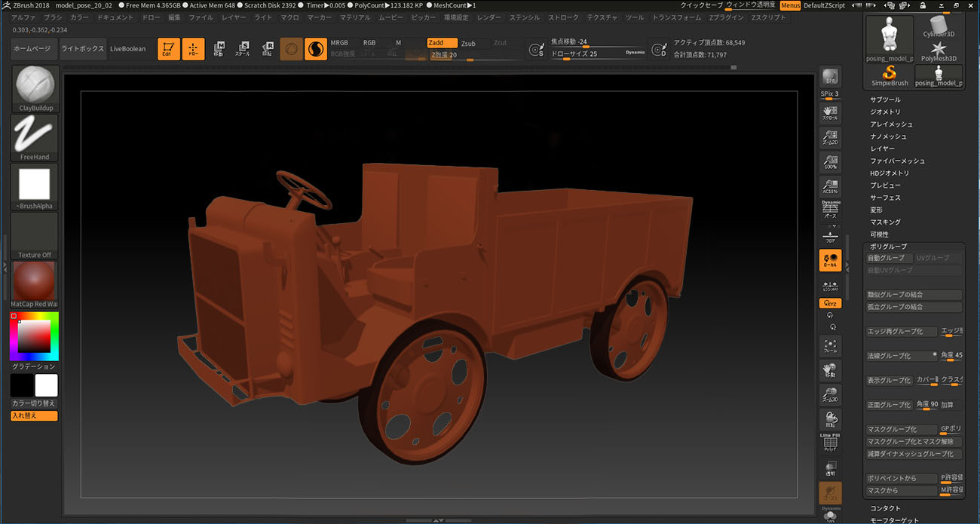Expand the マスキング section

(x=885, y=222)
